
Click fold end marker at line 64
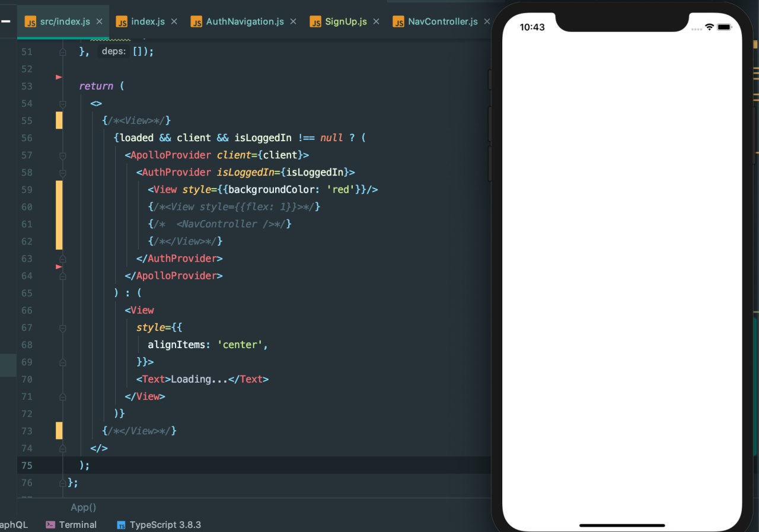pyautogui.click(x=63, y=276)
